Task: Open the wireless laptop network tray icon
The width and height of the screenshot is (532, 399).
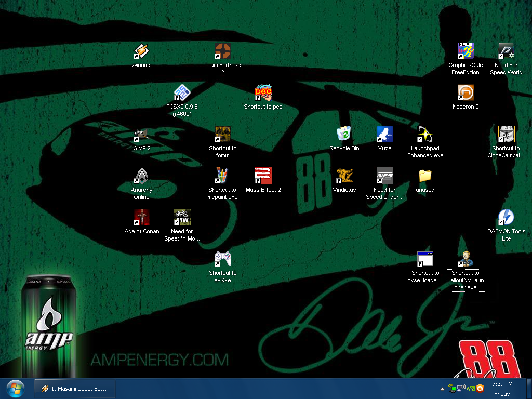Action: [x=451, y=389]
